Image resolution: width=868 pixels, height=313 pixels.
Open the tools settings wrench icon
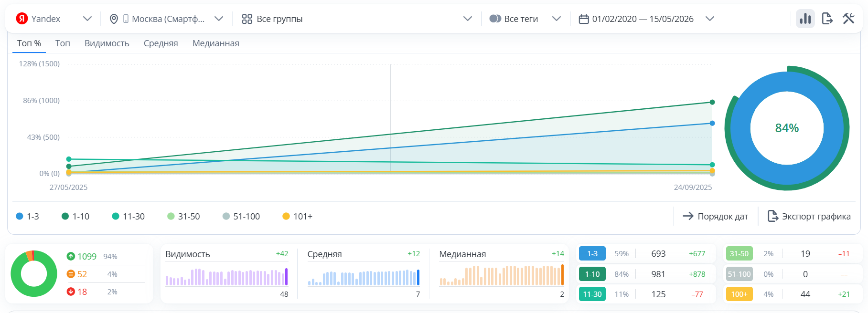848,19
